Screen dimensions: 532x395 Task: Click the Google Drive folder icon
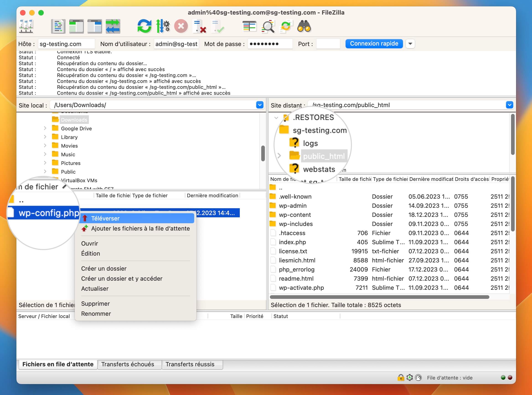(x=55, y=128)
